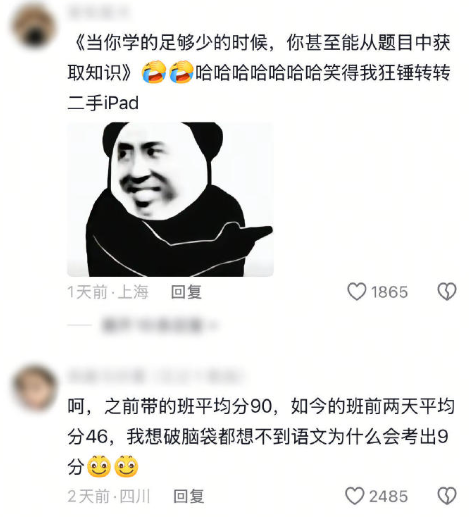
Task: Select the 二手iPad text in first comment
Action: point(103,103)
